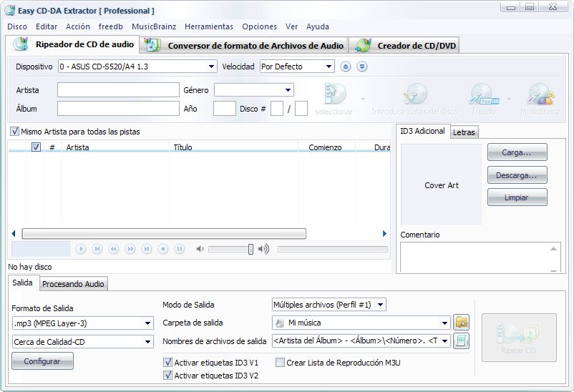Click the load disc tray button
This screenshot has width=574, height=392.
(x=362, y=67)
